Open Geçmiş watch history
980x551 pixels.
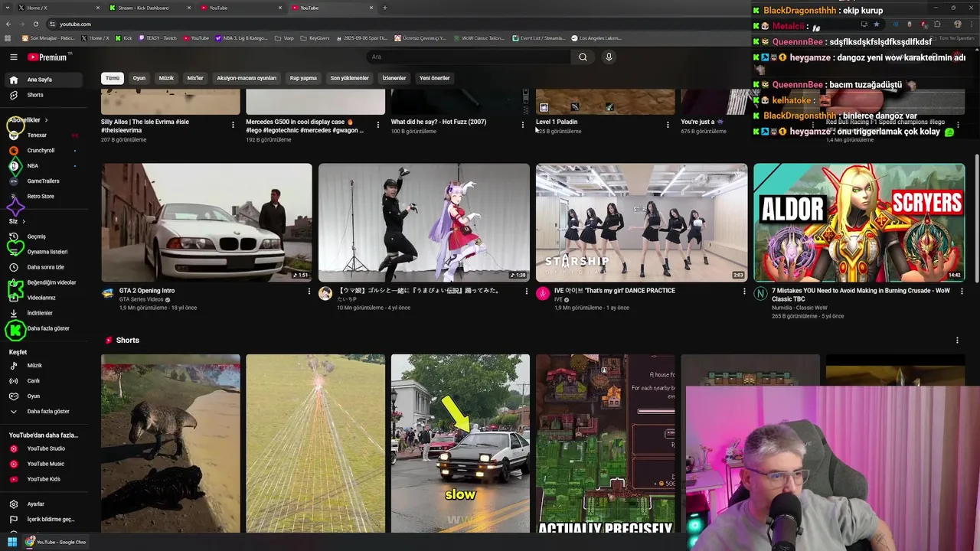[x=43, y=236]
